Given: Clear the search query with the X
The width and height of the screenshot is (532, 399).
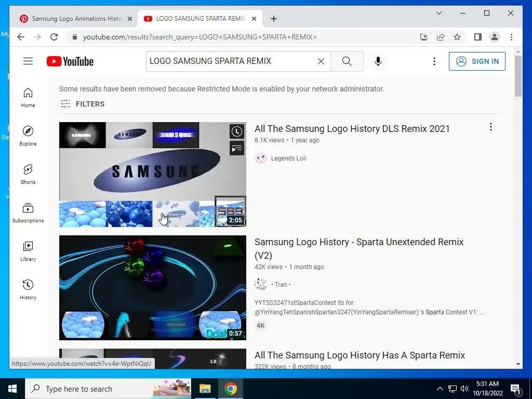Looking at the screenshot, I should 321,61.
